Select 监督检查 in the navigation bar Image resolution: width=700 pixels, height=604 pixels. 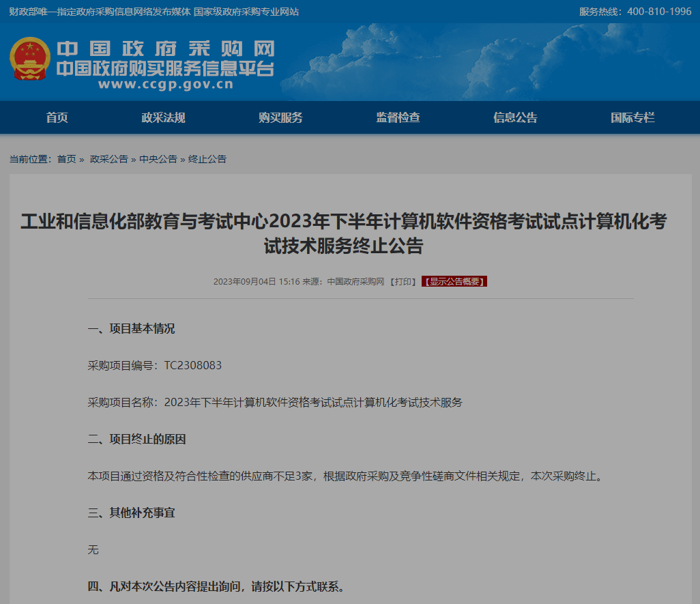click(x=398, y=117)
